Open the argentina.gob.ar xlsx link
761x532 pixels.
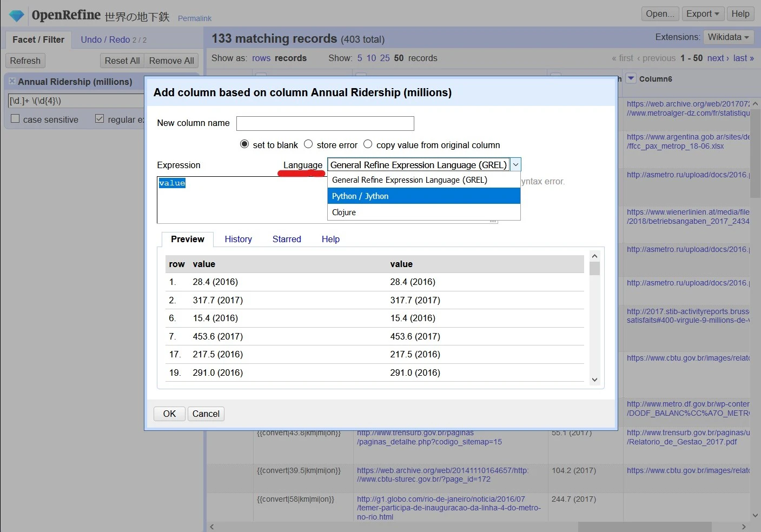tap(689, 141)
